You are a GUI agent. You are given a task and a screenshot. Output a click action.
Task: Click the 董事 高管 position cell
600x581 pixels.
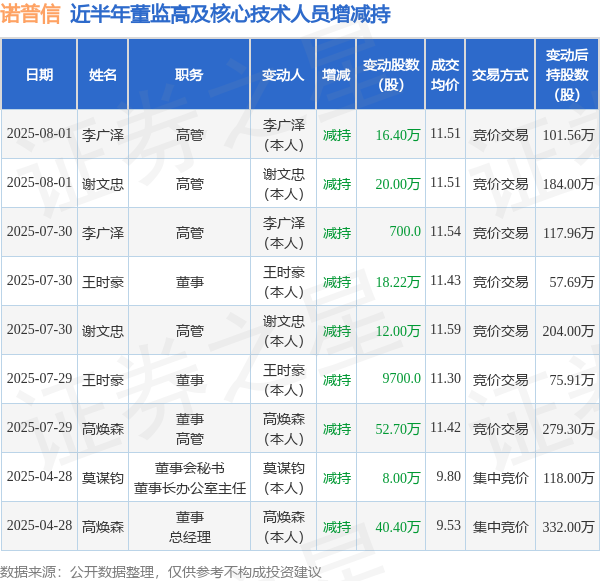tap(190, 429)
